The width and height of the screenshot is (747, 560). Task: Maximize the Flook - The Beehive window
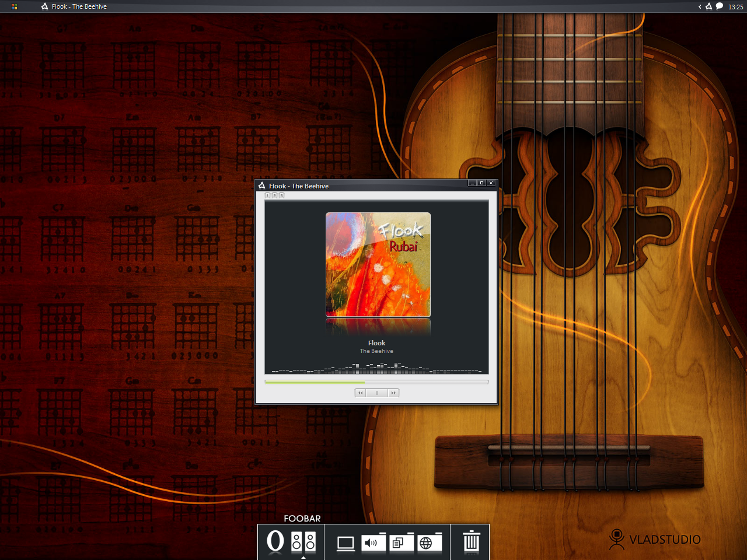click(481, 183)
